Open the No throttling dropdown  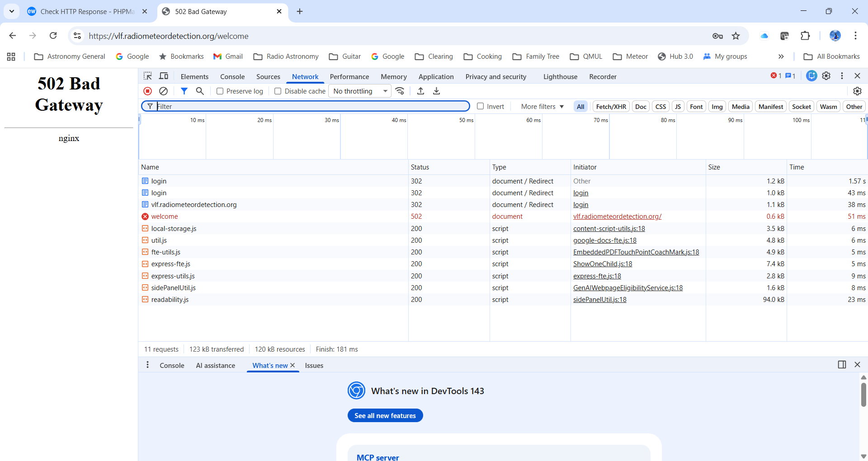[359, 91]
